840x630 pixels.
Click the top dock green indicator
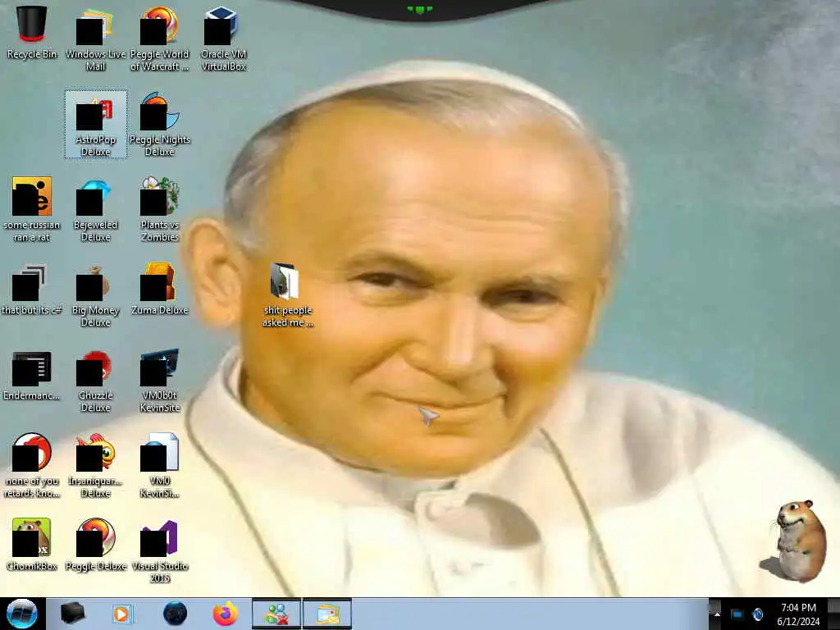point(419,9)
